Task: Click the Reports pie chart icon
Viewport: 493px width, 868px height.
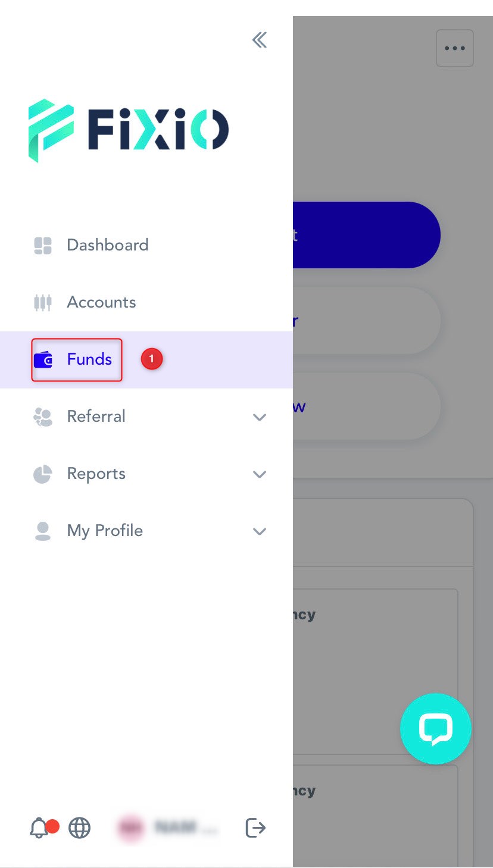Action: [x=43, y=474]
